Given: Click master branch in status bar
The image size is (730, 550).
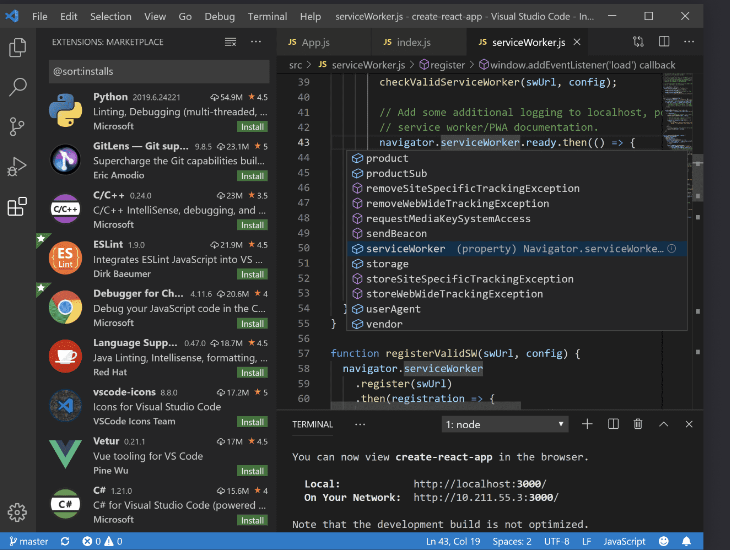Looking at the screenshot, I should (x=28, y=541).
